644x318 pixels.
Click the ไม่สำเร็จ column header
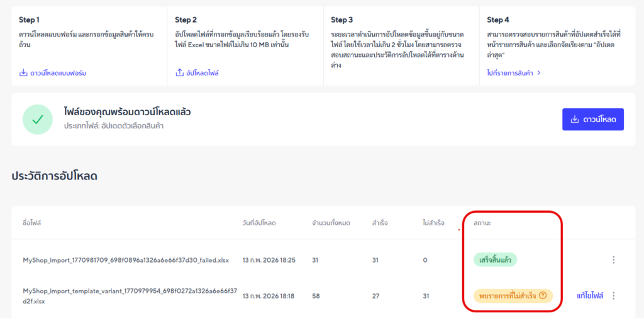coord(434,223)
